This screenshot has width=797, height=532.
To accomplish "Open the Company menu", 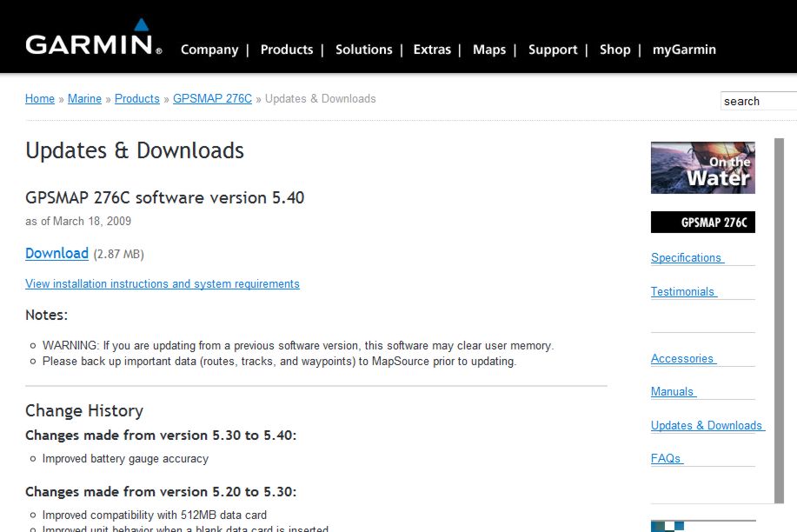I will pyautogui.click(x=209, y=50).
